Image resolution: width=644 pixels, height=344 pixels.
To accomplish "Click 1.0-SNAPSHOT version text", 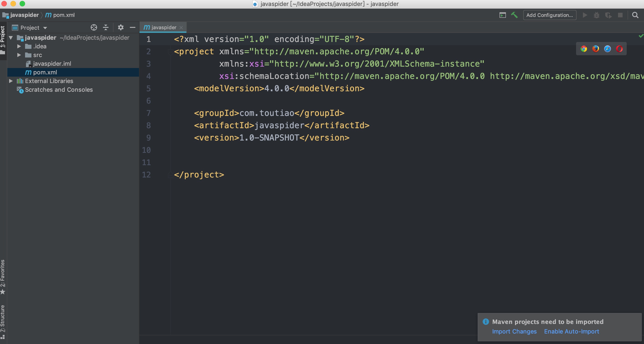I will 269,138.
